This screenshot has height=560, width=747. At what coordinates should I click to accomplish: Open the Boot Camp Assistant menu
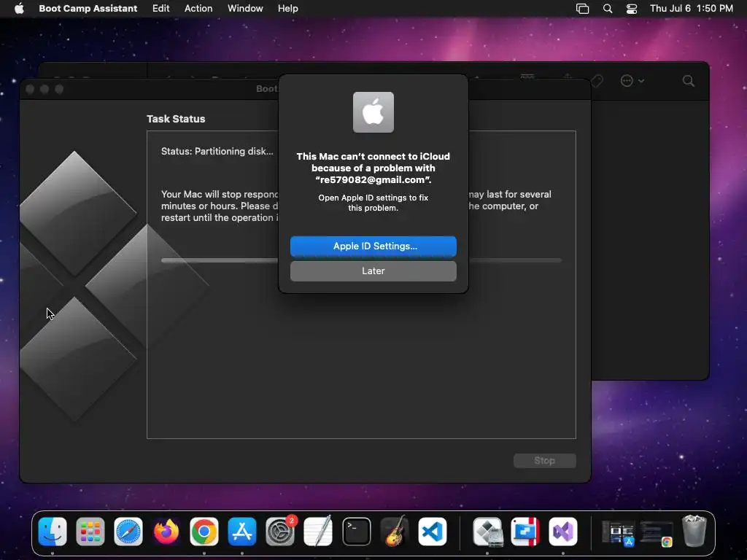[x=88, y=9]
